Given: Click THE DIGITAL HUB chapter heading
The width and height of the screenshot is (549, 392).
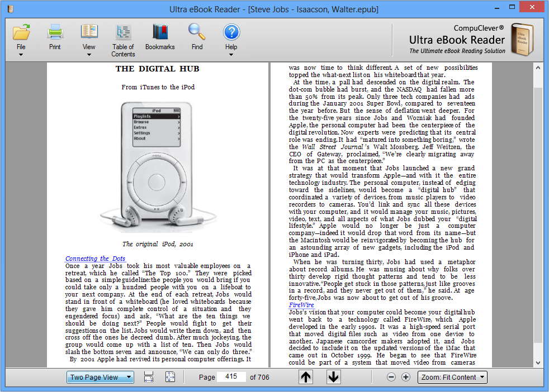Looking at the screenshot, I should pos(158,69).
